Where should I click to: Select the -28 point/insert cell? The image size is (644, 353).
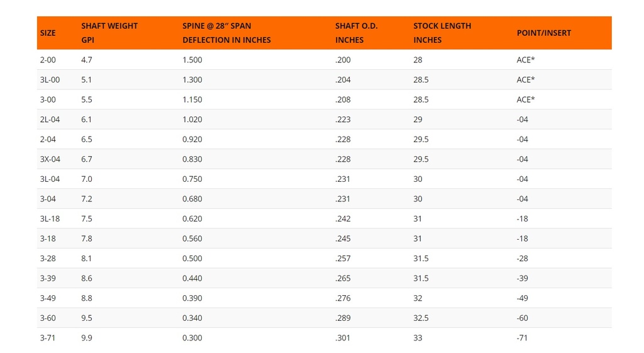coord(523,259)
